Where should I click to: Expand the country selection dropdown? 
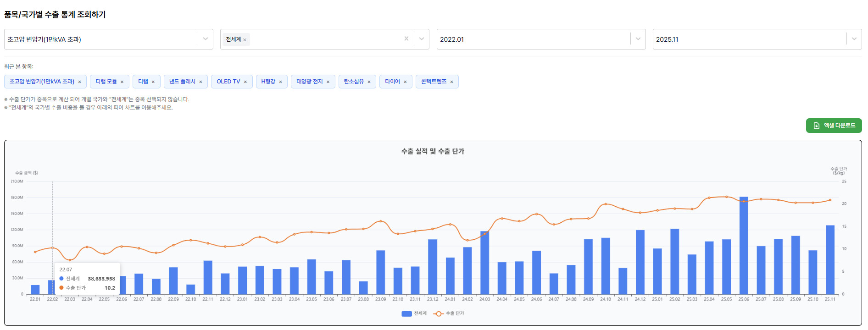pyautogui.click(x=421, y=39)
